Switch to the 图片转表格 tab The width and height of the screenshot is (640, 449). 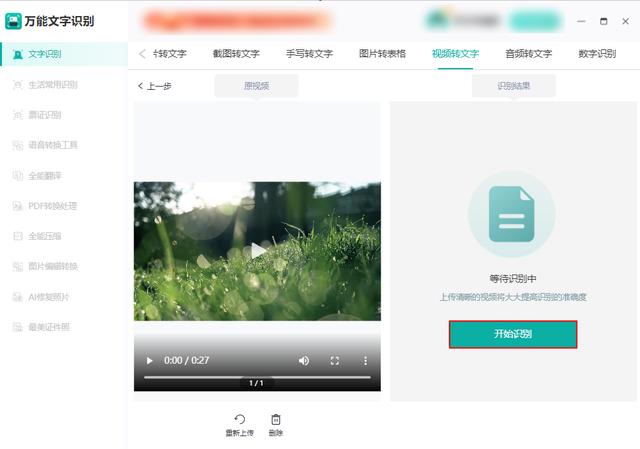(x=382, y=53)
